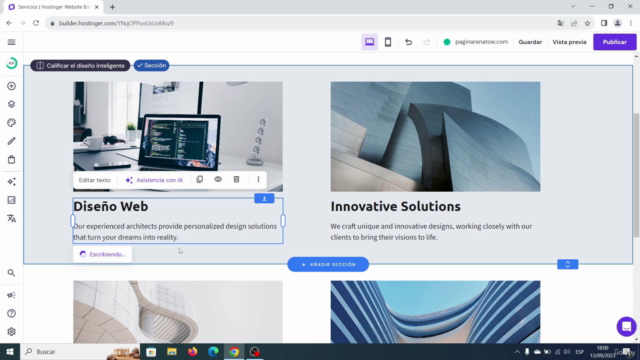Reload the browser page

point(36,23)
